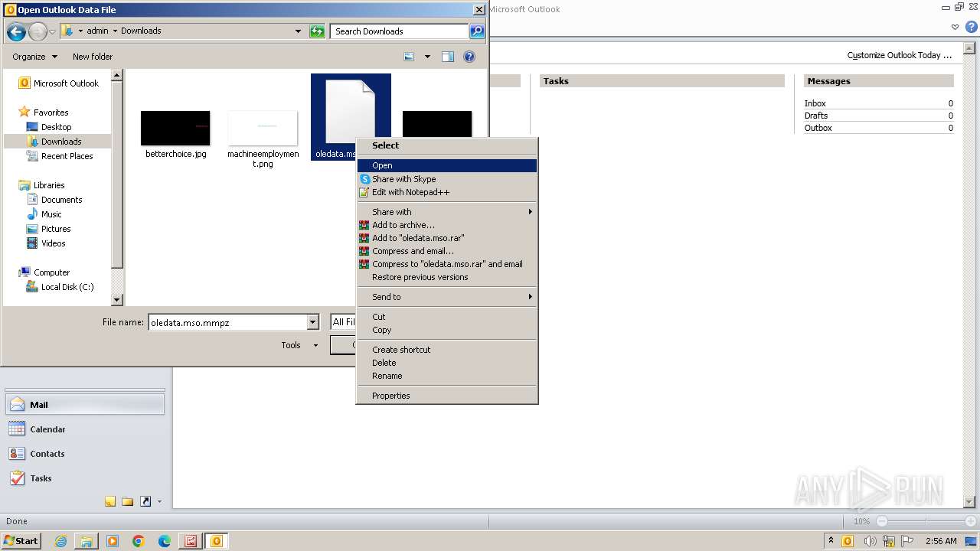
Task: Switch to Tasks in Outlook navigation
Action: (85, 478)
